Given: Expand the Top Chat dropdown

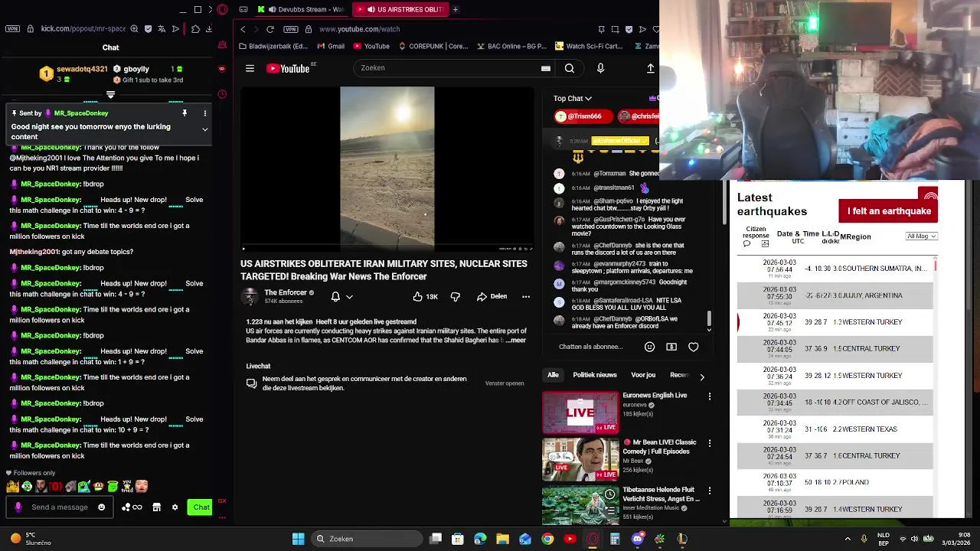Looking at the screenshot, I should coord(573,98).
